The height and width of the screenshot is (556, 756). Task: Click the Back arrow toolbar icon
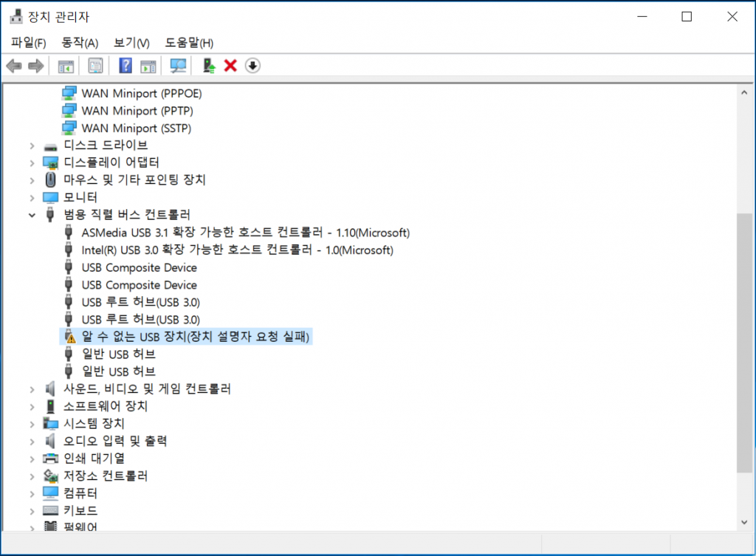[14, 66]
